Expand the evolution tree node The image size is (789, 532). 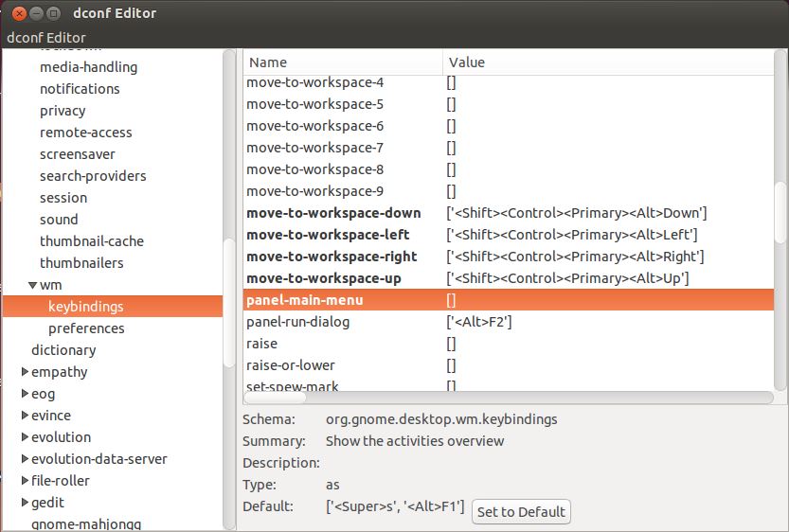pyautogui.click(x=25, y=437)
